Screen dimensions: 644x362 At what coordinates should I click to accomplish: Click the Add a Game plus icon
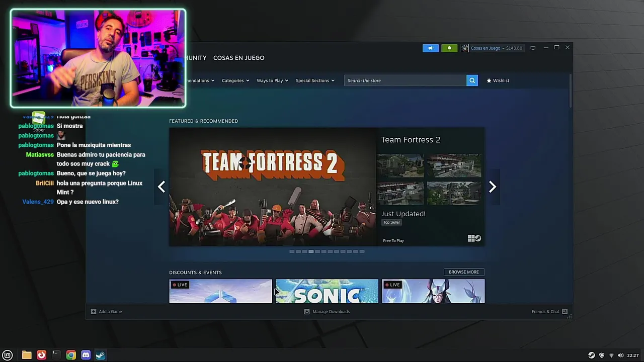[x=94, y=312]
